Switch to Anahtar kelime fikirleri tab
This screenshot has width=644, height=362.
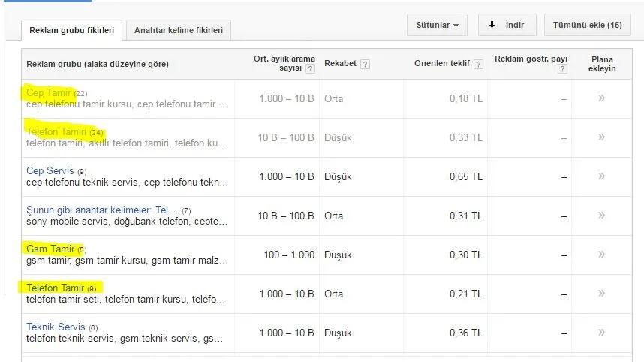pos(178,30)
